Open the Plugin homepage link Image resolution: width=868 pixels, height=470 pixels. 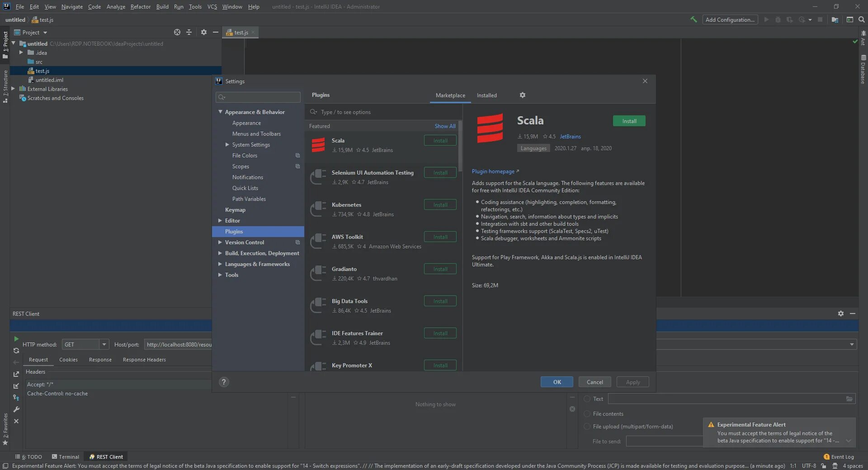(x=495, y=171)
